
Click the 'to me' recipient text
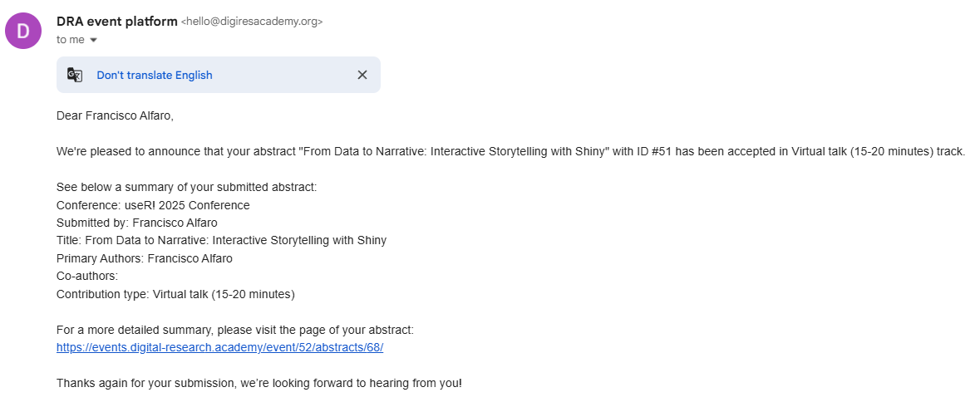(x=70, y=39)
